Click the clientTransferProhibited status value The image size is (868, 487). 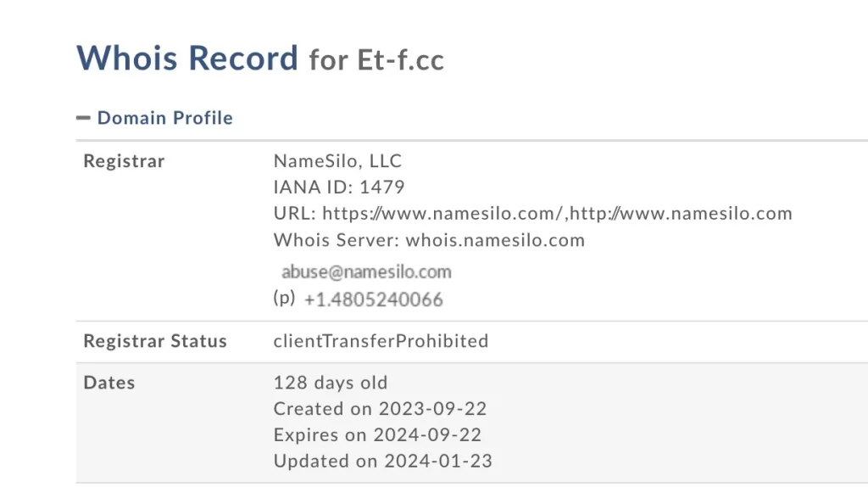381,341
